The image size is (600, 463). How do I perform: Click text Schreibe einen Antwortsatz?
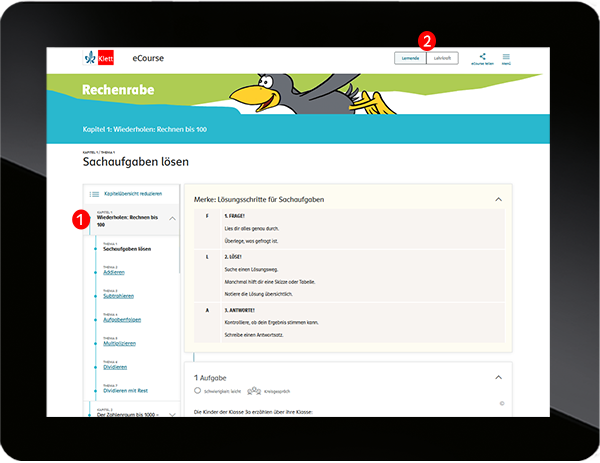coord(254,335)
